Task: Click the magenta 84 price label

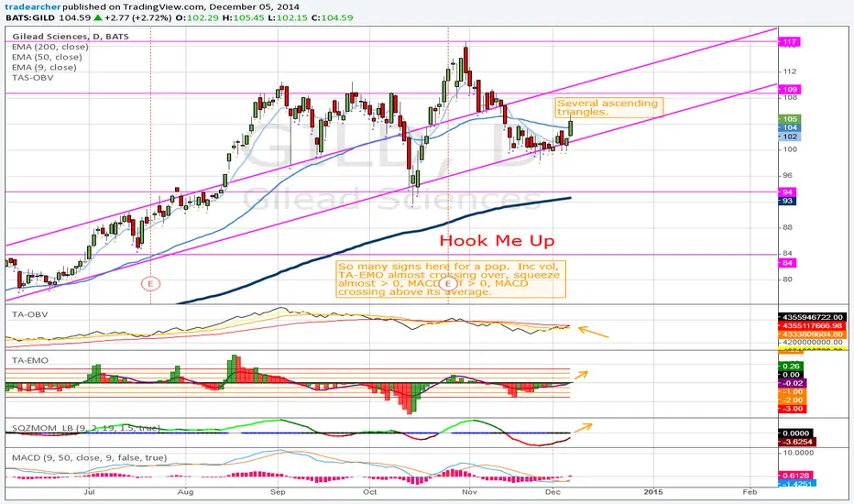Action: click(787, 263)
